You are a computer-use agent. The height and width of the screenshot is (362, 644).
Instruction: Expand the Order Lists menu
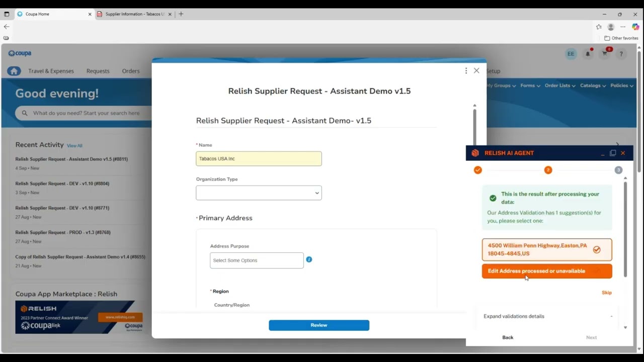coord(560,85)
